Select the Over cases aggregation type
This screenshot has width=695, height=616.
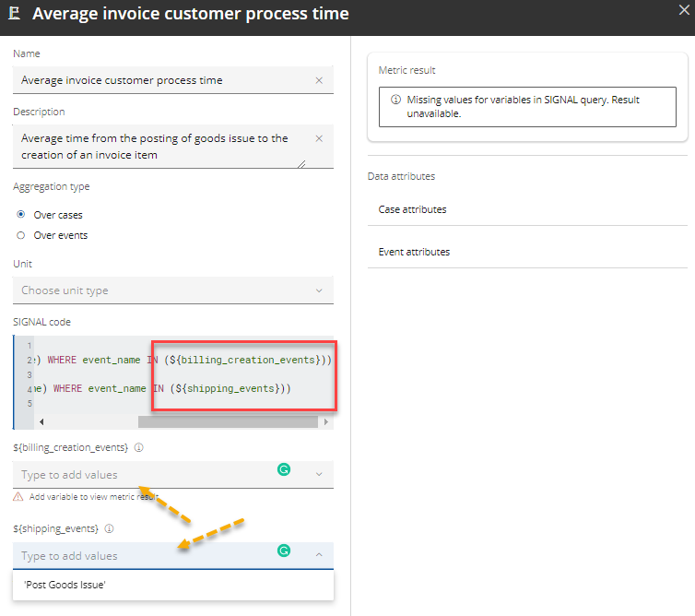click(x=21, y=215)
